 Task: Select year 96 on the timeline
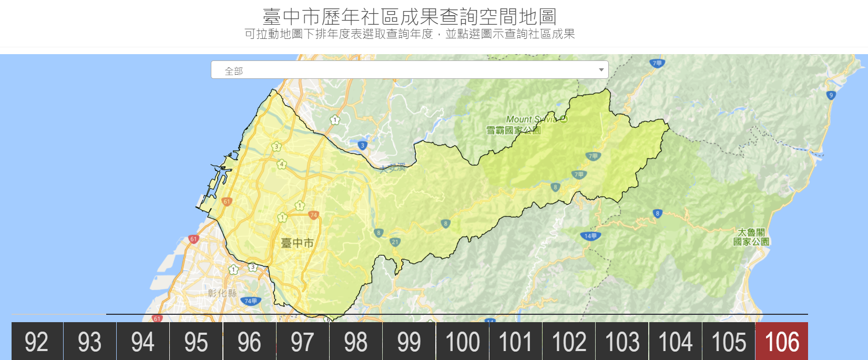pos(250,342)
